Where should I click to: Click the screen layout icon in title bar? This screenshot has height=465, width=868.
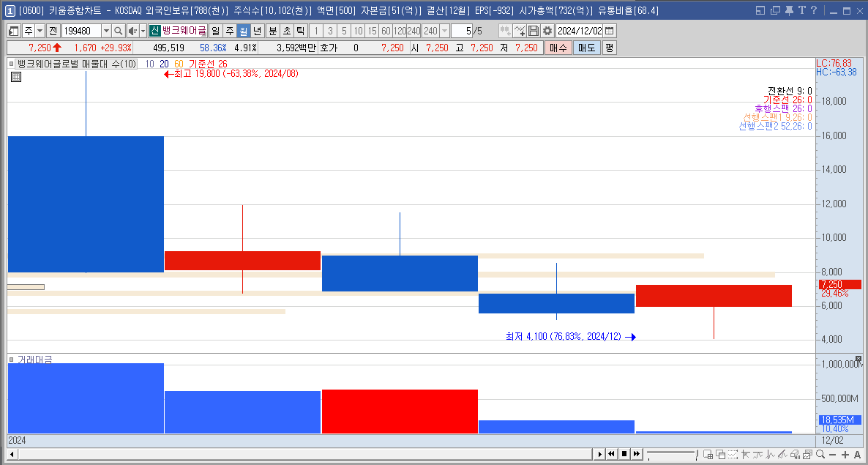(x=760, y=10)
